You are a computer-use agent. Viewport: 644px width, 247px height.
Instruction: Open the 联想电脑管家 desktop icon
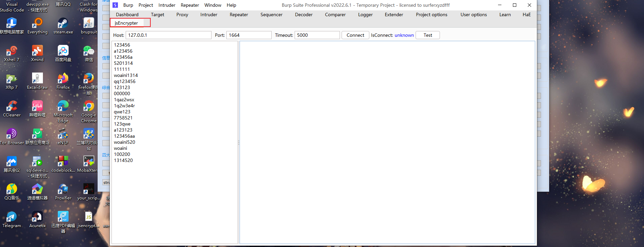pos(12,26)
